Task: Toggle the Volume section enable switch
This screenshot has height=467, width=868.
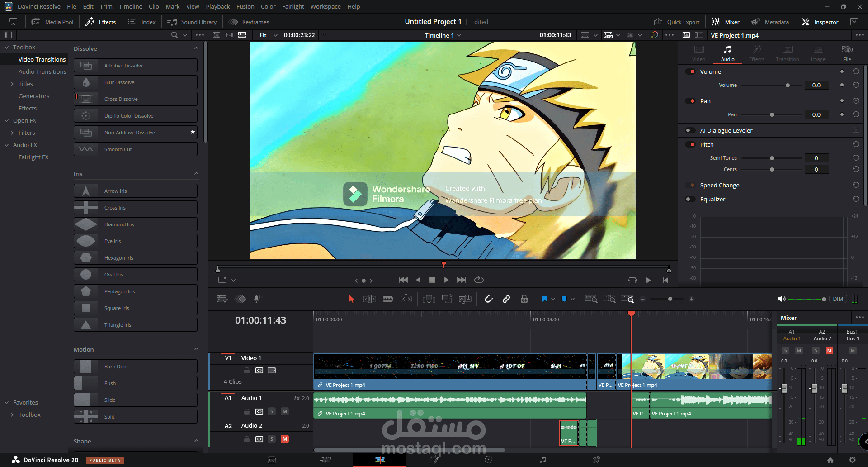Action: 690,71
